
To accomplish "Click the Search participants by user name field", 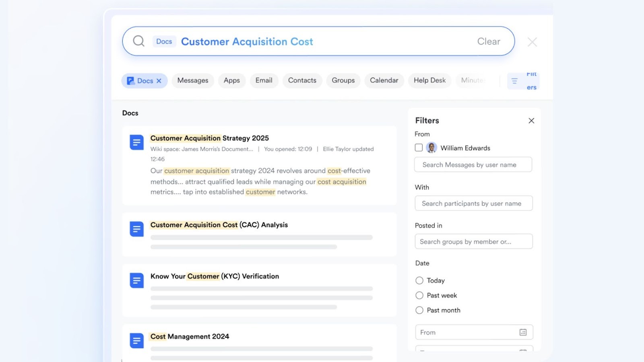I will coord(473,203).
